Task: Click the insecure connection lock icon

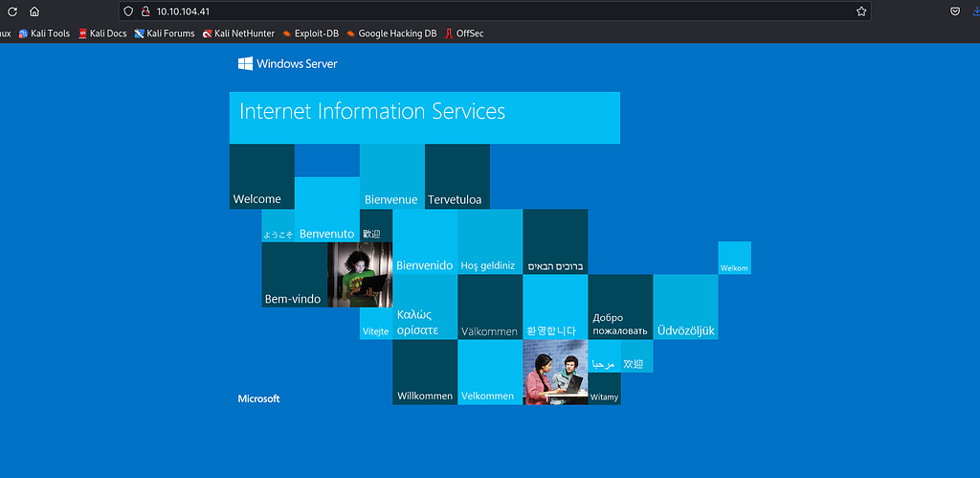Action: coord(145,11)
